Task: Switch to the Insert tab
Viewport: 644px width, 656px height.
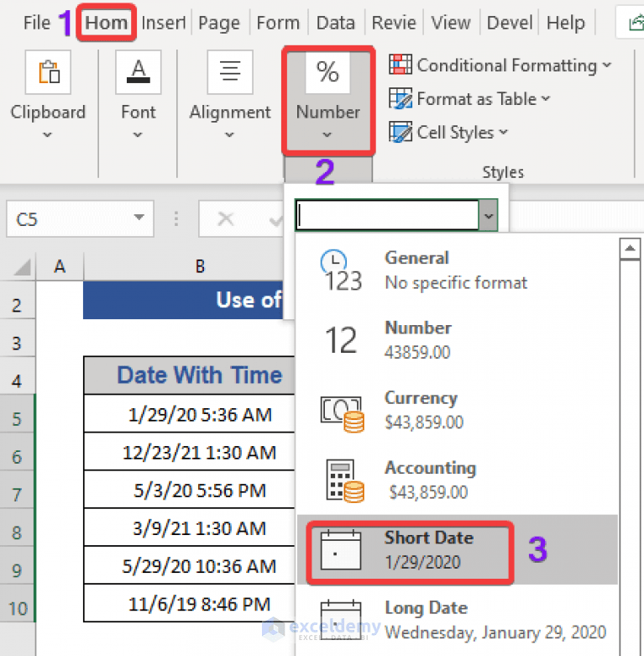Action: pyautogui.click(x=164, y=23)
